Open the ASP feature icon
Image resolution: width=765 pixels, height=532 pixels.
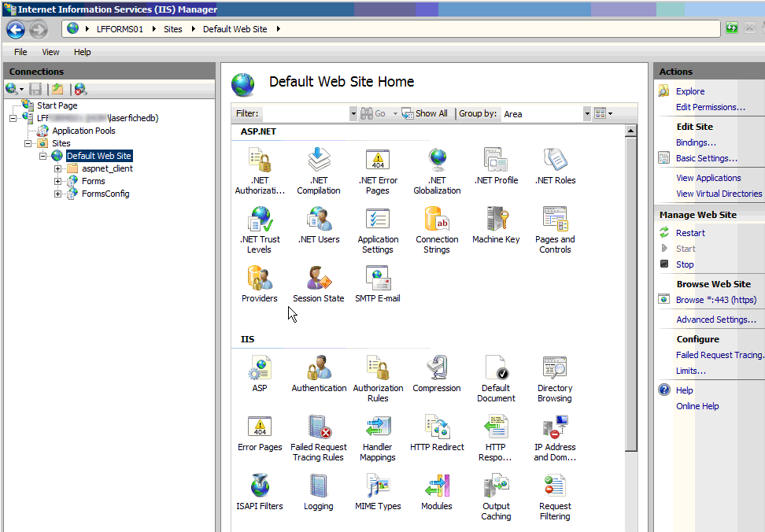click(x=260, y=374)
